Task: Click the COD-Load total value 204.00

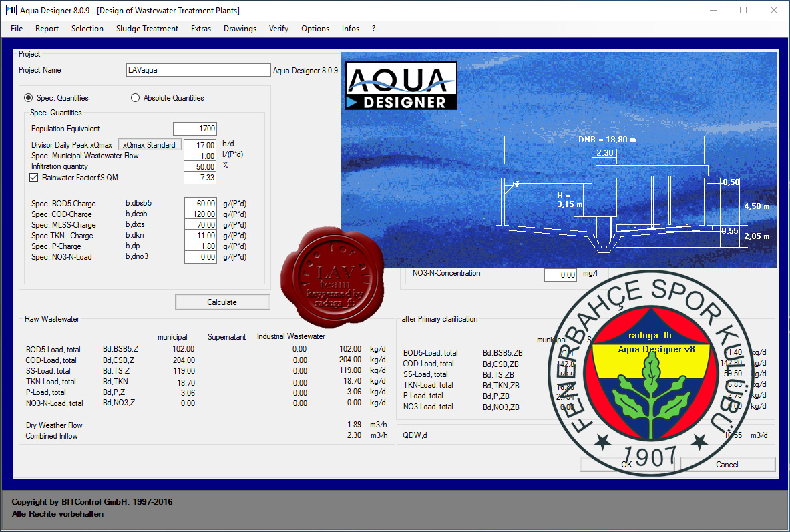Action: (x=350, y=360)
